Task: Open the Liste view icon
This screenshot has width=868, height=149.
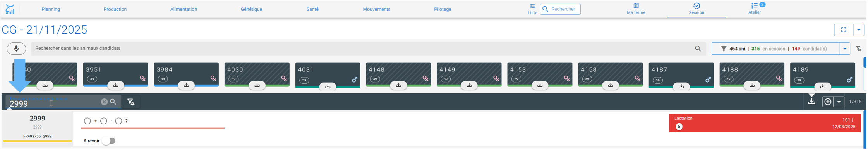Action: tap(532, 9)
